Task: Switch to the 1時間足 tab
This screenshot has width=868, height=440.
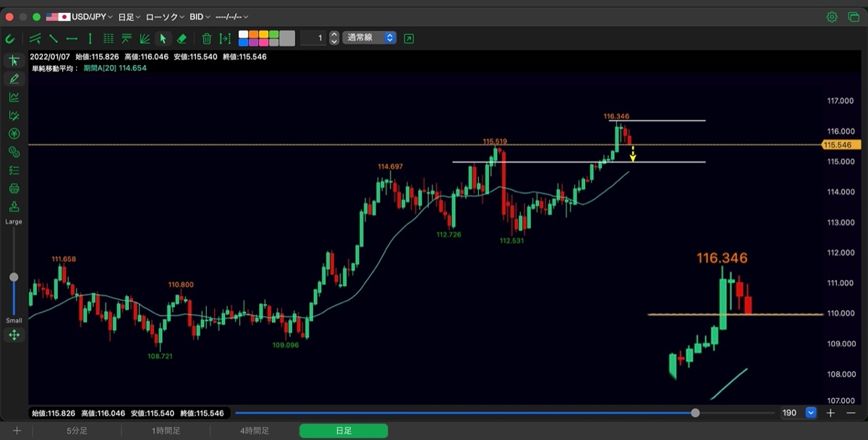Action: pos(166,431)
